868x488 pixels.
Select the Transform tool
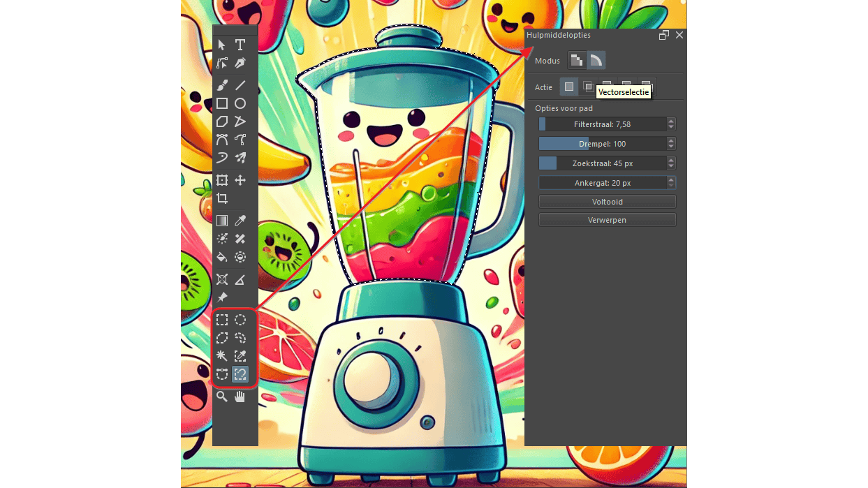222,180
